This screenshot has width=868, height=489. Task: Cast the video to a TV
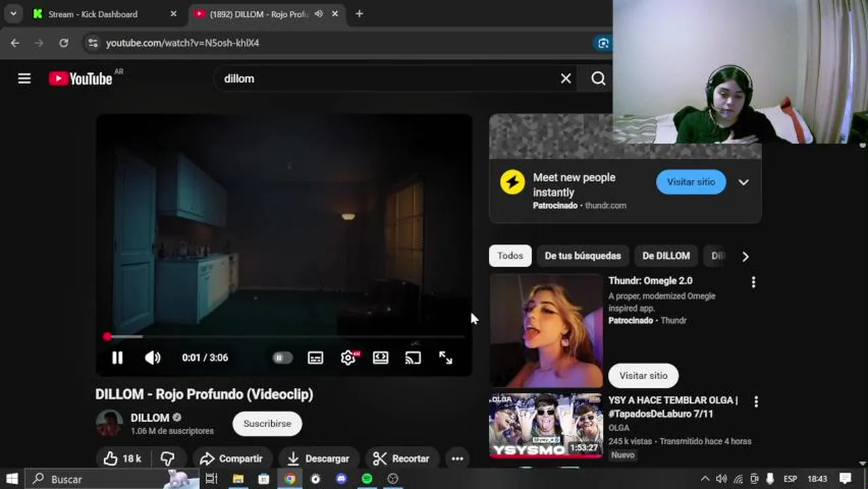(413, 358)
